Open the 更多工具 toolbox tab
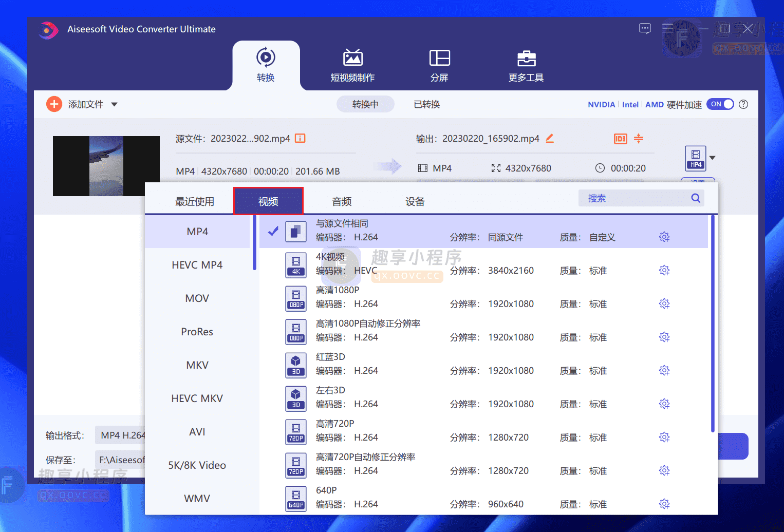Viewport: 784px width, 532px height. pos(526,65)
